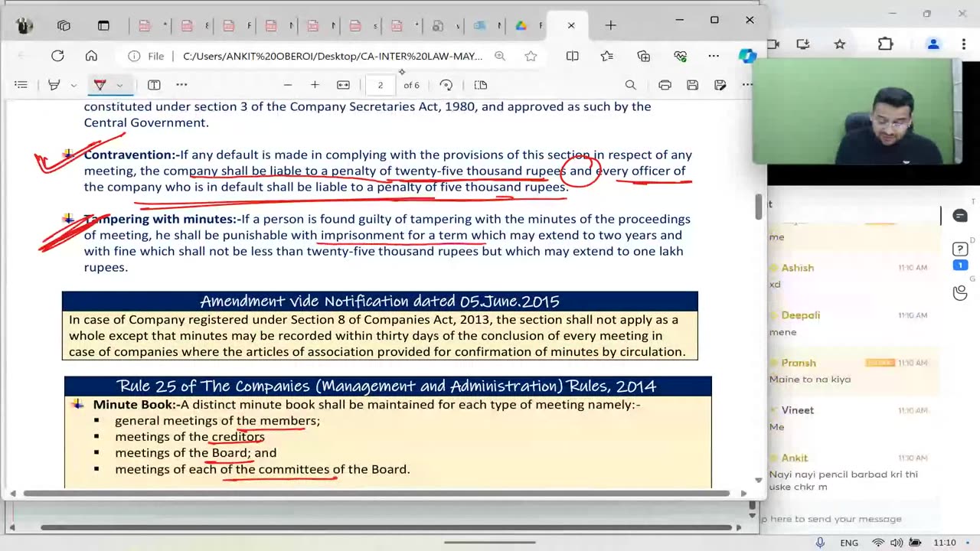Open the collections icon
This screenshot has height=551, width=980.
click(644, 56)
